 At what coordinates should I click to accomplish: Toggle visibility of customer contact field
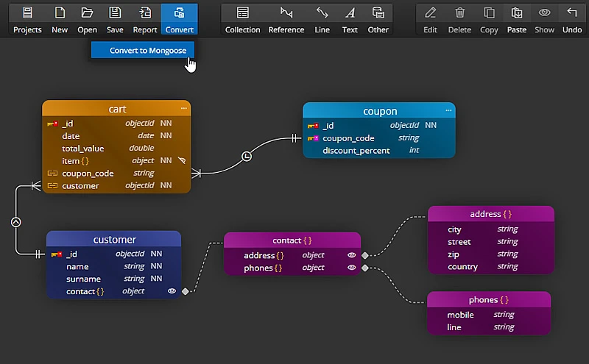(x=172, y=290)
